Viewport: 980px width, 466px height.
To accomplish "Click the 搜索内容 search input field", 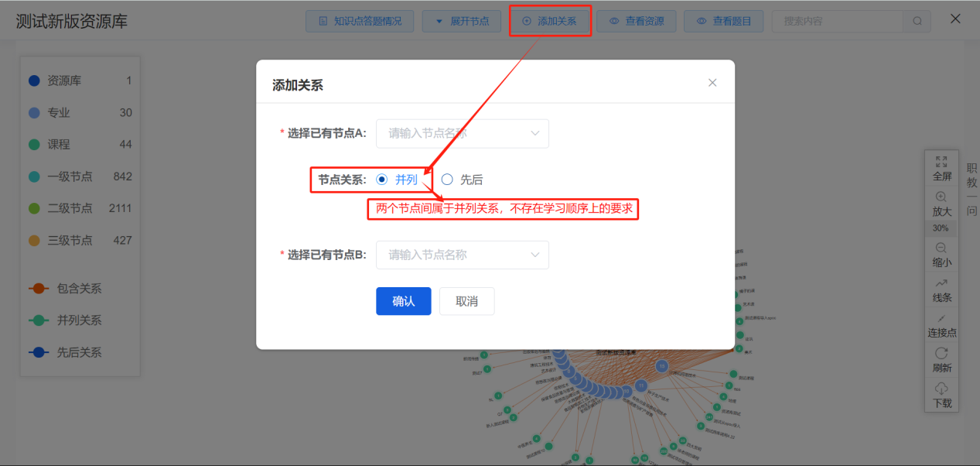I will (x=837, y=21).
